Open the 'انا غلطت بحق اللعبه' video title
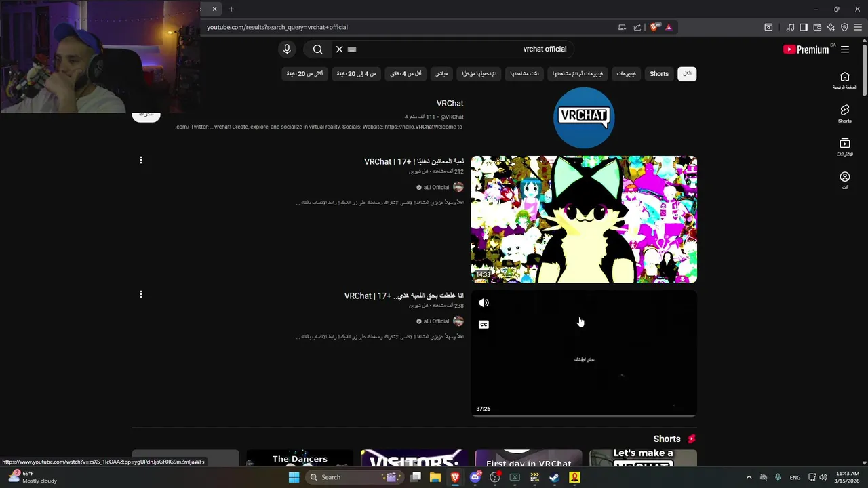The image size is (868, 488). (404, 296)
